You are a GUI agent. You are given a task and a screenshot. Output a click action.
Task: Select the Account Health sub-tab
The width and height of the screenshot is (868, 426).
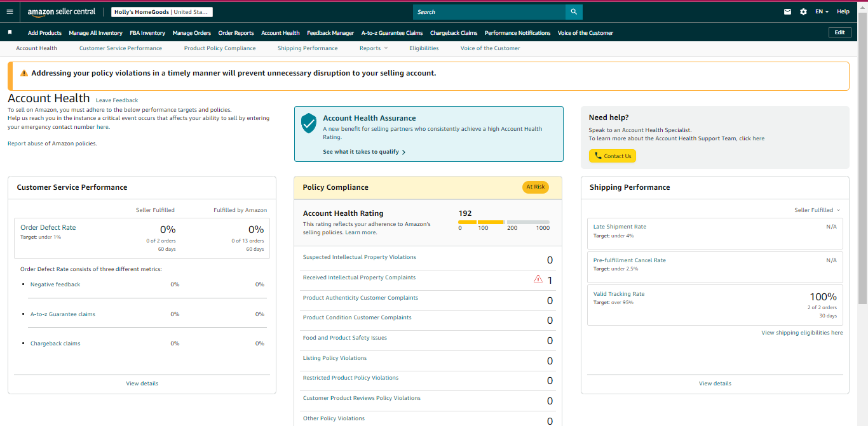[36, 48]
